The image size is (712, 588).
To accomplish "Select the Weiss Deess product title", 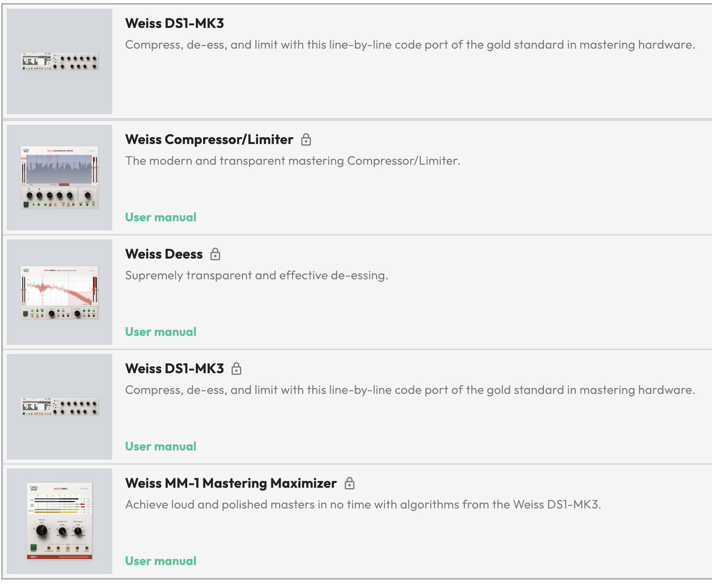I will coord(164,254).
